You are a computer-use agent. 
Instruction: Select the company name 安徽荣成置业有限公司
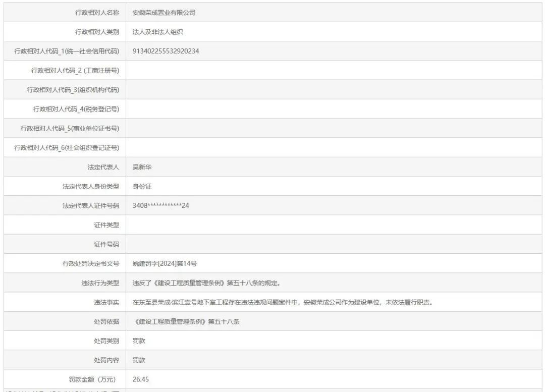164,13
